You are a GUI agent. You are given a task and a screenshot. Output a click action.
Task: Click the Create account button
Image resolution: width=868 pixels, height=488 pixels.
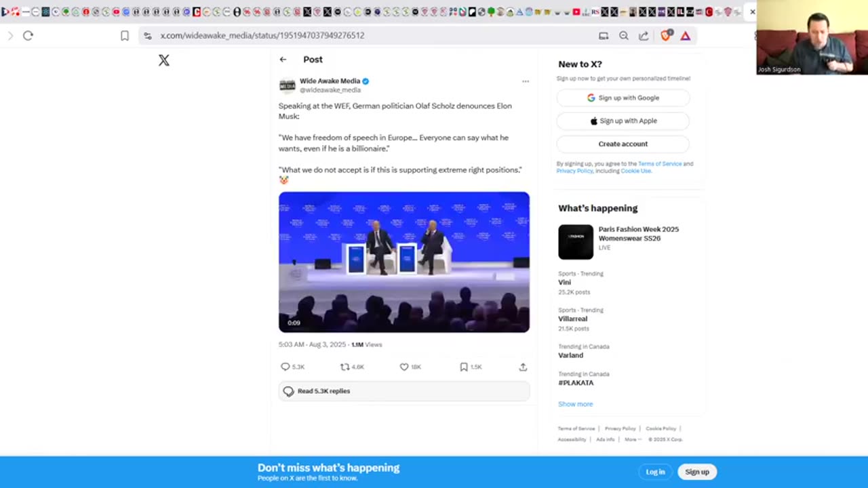pos(623,144)
